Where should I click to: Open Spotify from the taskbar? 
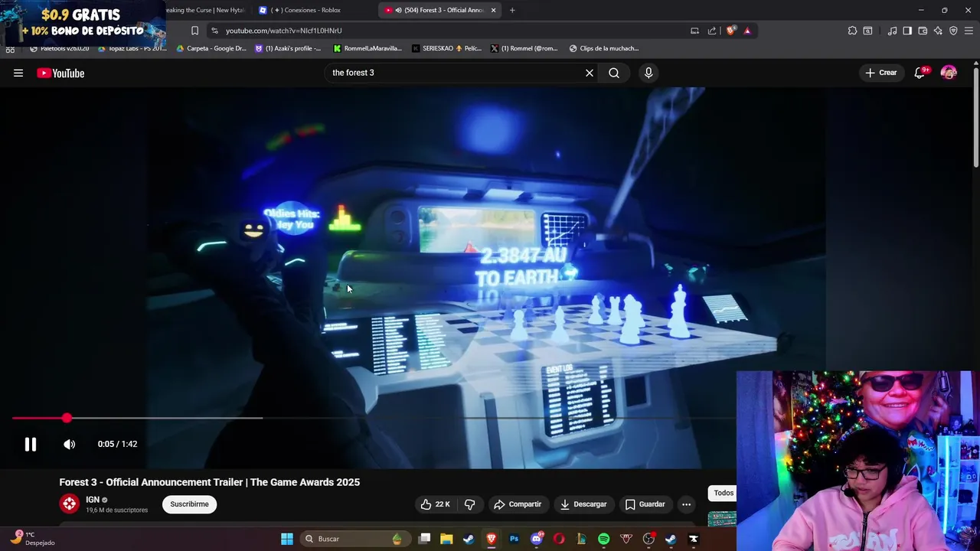pyautogui.click(x=603, y=539)
